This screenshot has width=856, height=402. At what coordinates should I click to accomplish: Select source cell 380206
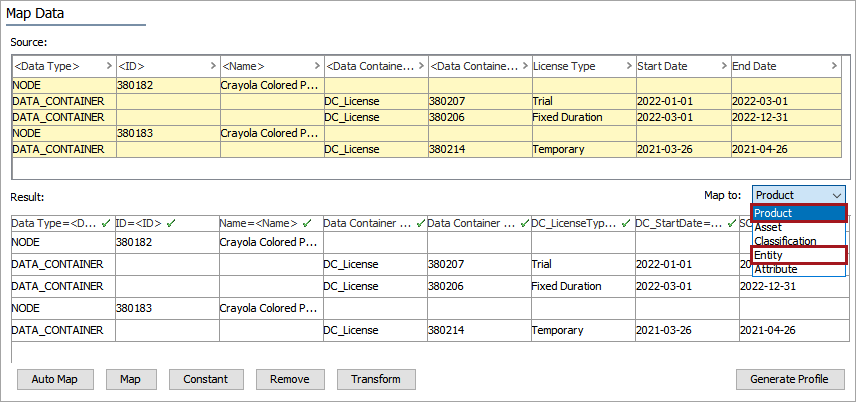click(480, 117)
